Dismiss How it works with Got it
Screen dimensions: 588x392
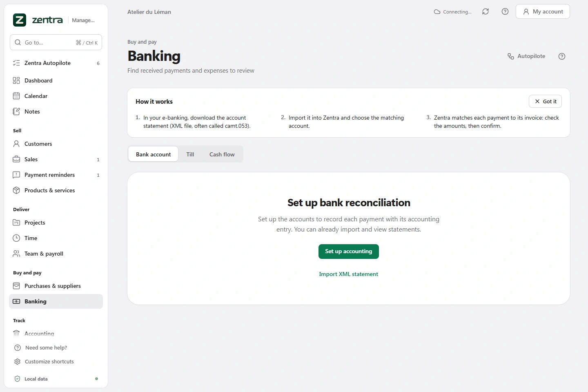tap(545, 101)
